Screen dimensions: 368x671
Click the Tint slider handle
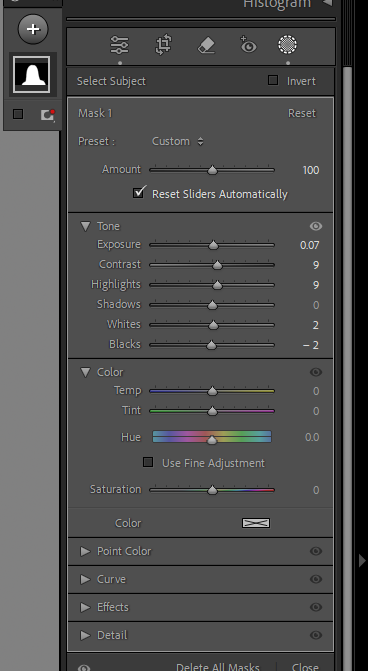pos(212,411)
